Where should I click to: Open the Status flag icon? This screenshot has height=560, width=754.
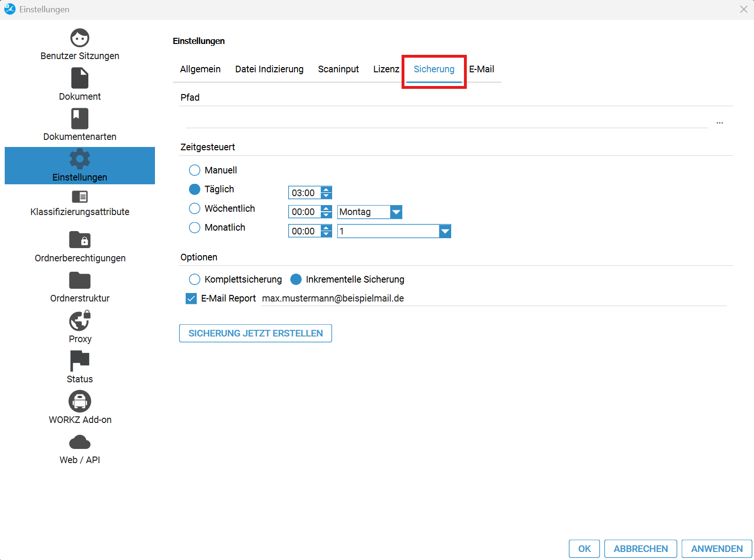[x=80, y=361]
